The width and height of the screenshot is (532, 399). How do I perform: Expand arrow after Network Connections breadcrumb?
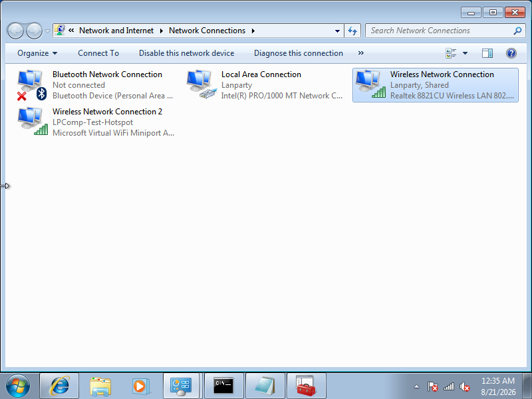(x=253, y=31)
